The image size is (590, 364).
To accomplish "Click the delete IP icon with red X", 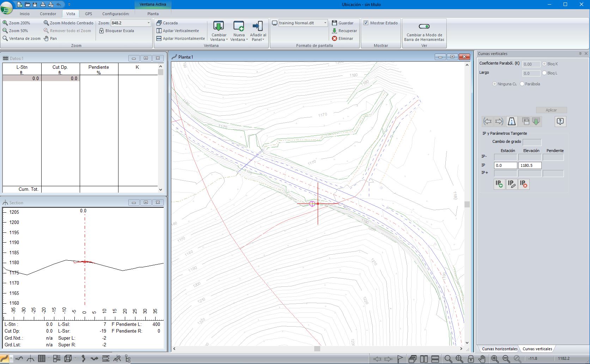I will 524,184.
